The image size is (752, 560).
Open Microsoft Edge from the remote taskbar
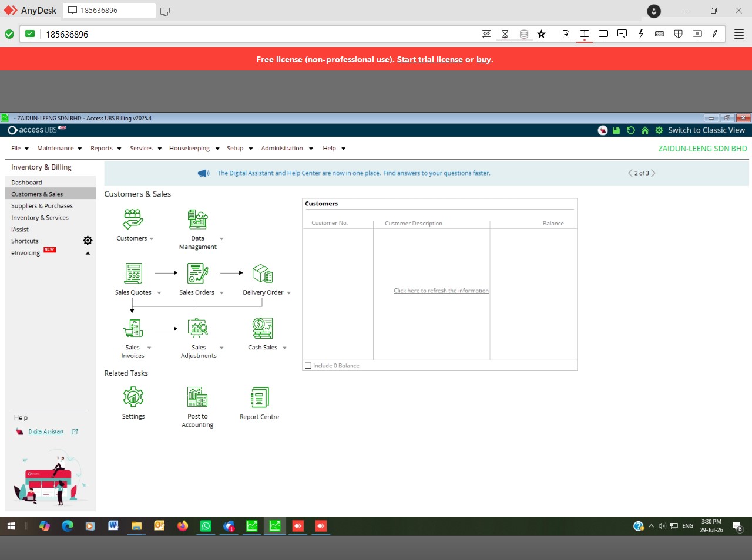(68, 526)
